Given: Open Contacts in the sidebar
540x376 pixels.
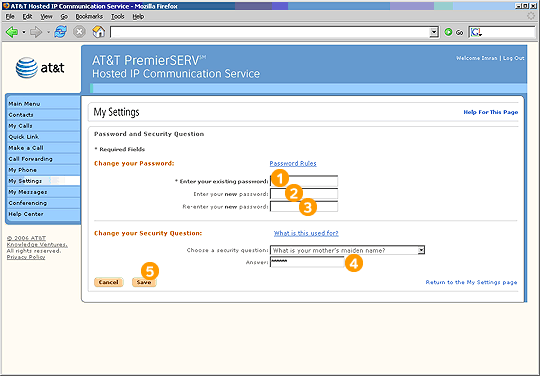Looking at the screenshot, I should tap(44, 115).
